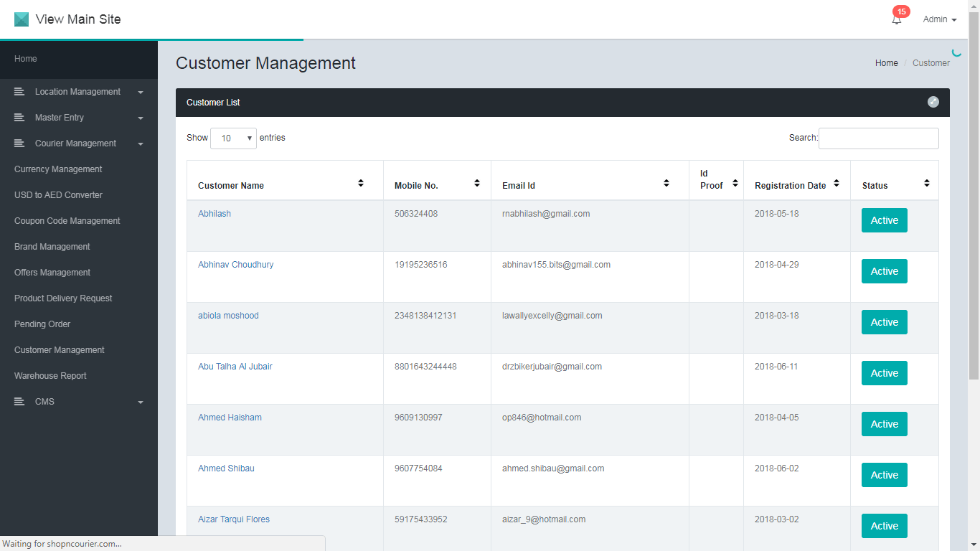The image size is (980, 551).
Task: Toggle Active status for Abhilash
Action: coord(884,220)
